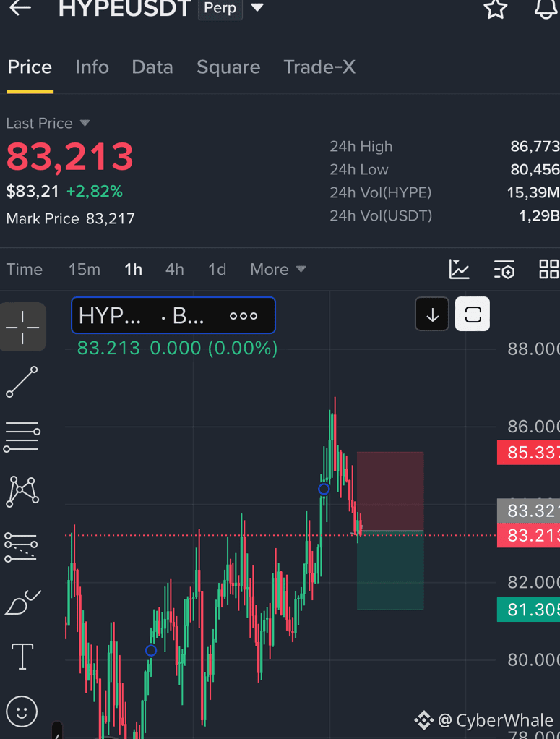Select the 1h chart interval
Viewport: 560px width, 739px height.
[x=133, y=269]
